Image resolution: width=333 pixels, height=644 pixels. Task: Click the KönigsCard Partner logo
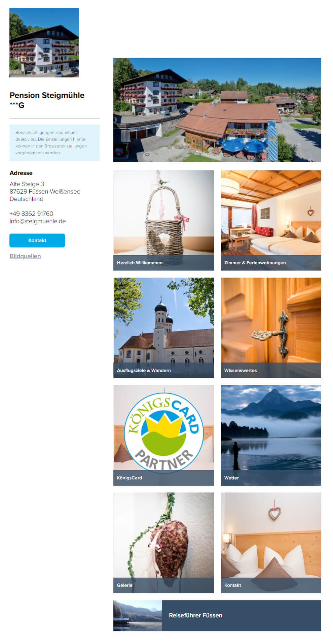click(164, 432)
